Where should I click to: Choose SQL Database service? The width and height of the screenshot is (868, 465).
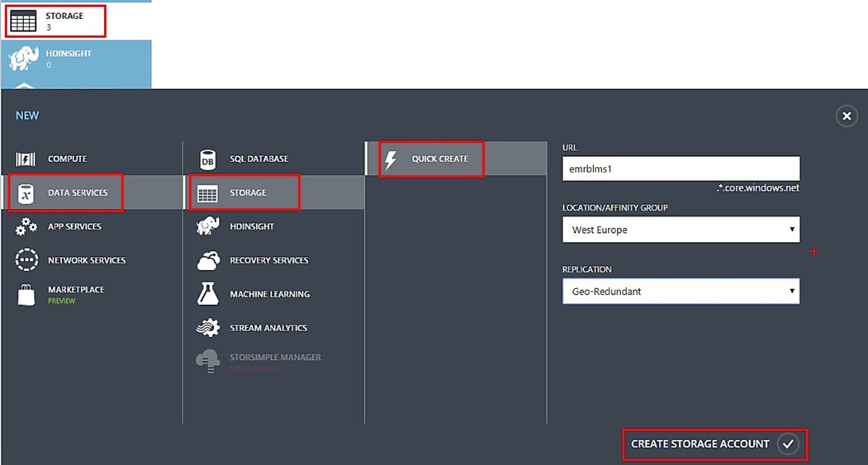274,159
